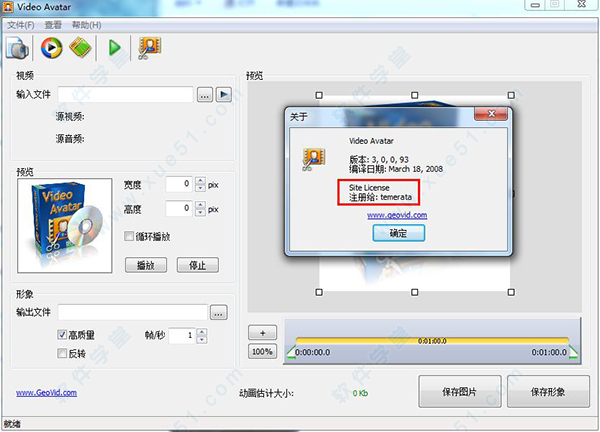Open the 文件(F) menu

click(21, 25)
